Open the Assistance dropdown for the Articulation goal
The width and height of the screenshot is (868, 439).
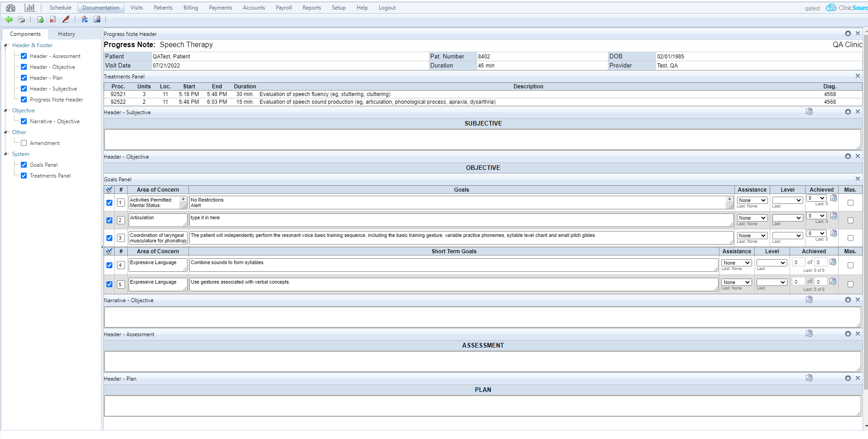click(752, 218)
